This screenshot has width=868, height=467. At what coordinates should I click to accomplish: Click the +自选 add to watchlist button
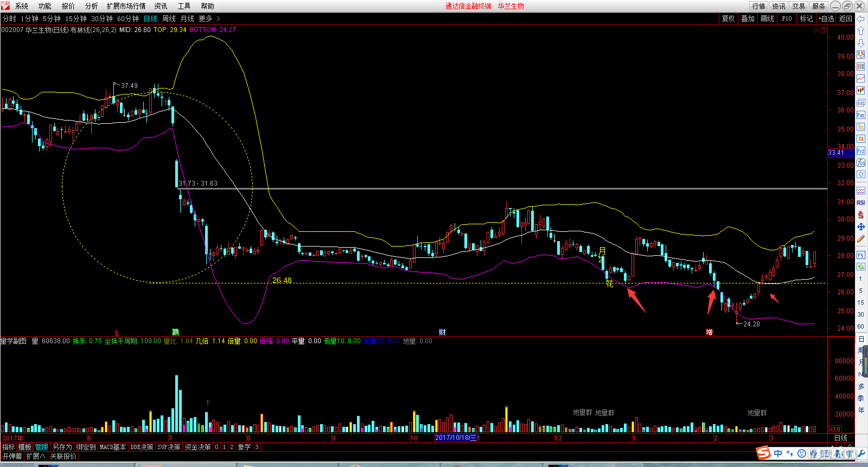[826, 18]
